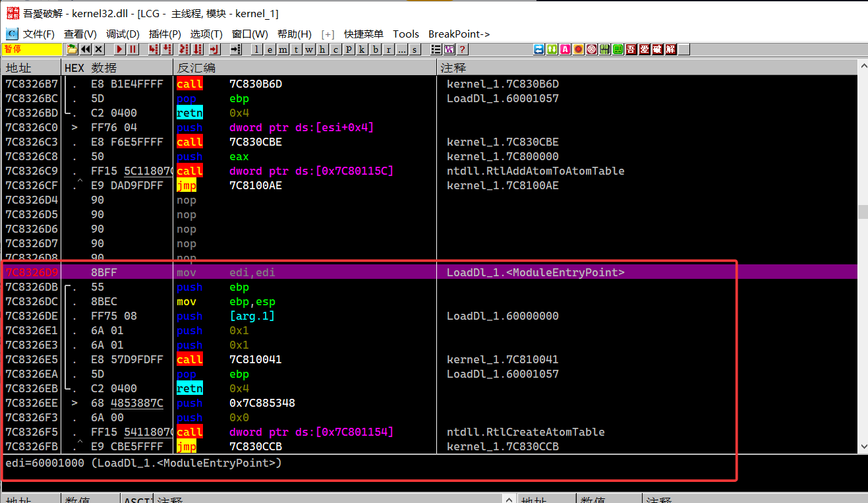The image size is (868, 503).
Task: Open Executable modules 'e' window
Action: pyautogui.click(x=270, y=49)
